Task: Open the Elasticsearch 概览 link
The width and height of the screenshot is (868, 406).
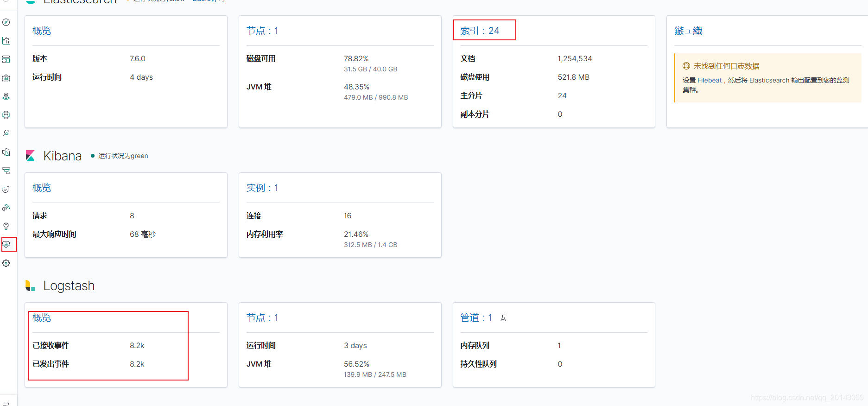Action: click(42, 31)
